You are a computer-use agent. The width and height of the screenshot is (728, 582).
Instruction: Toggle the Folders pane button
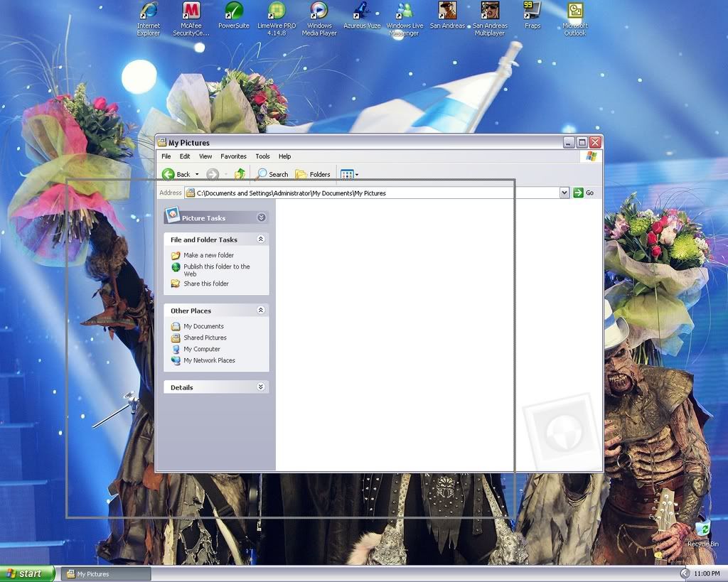point(313,174)
